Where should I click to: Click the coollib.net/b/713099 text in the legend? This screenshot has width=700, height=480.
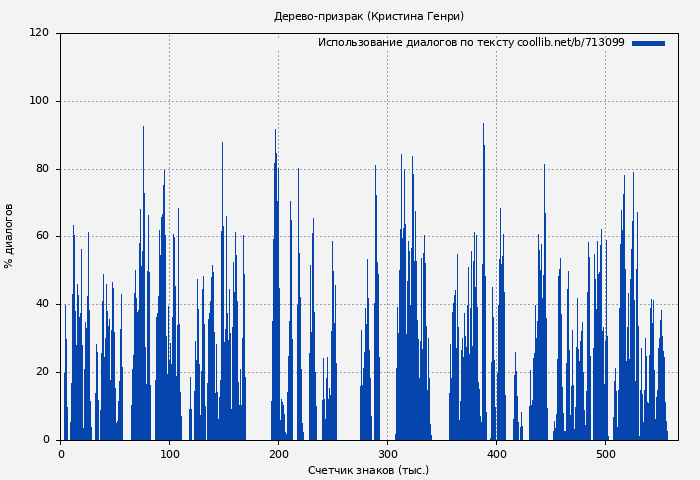(x=570, y=43)
